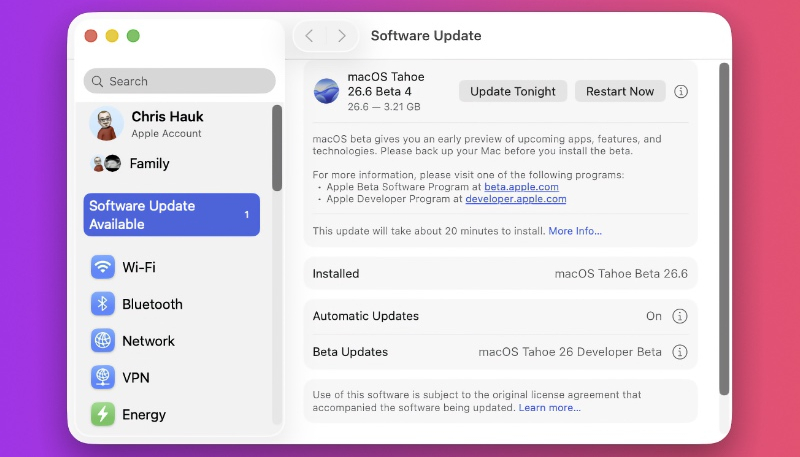The width and height of the screenshot is (800, 457).
Task: Click the search magnifier icon
Action: [97, 81]
